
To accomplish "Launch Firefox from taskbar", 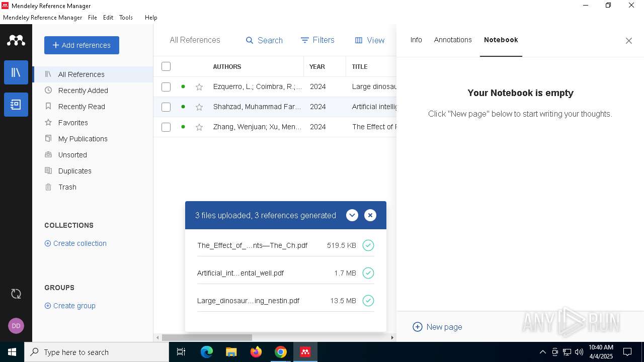I will click(x=256, y=352).
